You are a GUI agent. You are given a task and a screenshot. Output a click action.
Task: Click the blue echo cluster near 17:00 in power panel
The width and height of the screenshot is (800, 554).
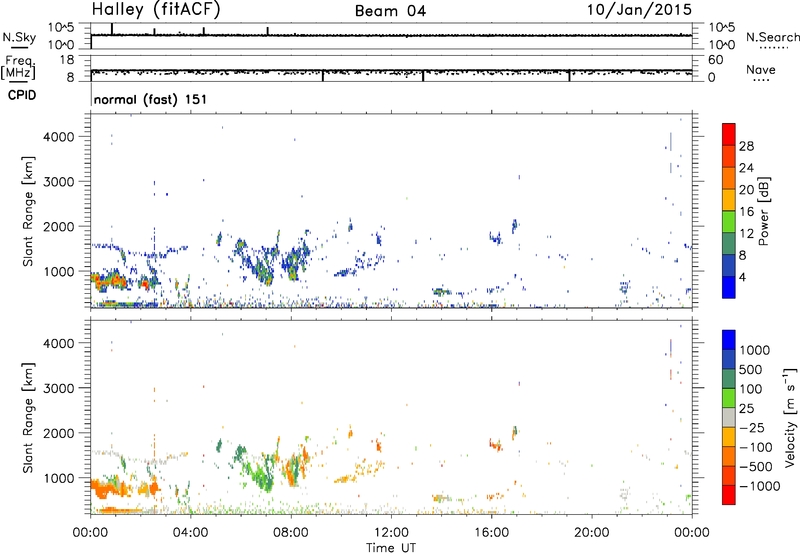click(x=515, y=225)
